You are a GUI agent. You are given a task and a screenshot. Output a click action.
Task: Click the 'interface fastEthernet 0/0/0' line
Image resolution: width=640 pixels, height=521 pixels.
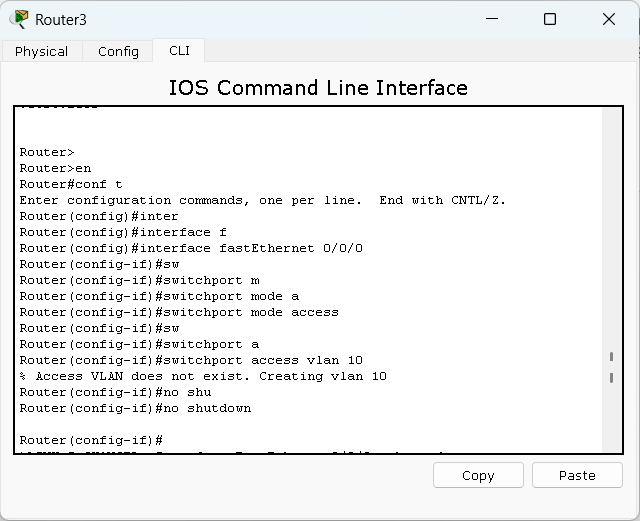coord(191,248)
